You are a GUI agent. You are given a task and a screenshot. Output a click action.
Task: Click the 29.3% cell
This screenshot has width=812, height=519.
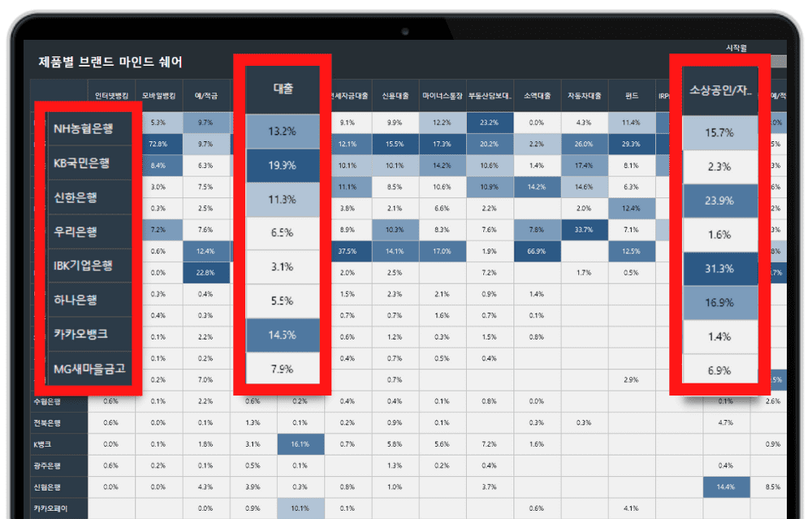point(631,144)
